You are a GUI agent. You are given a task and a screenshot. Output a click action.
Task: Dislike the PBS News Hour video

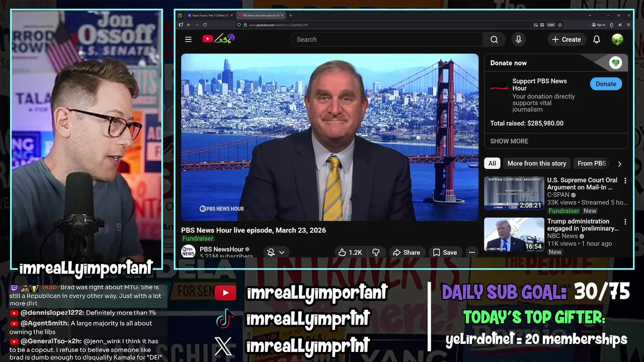pos(376,252)
